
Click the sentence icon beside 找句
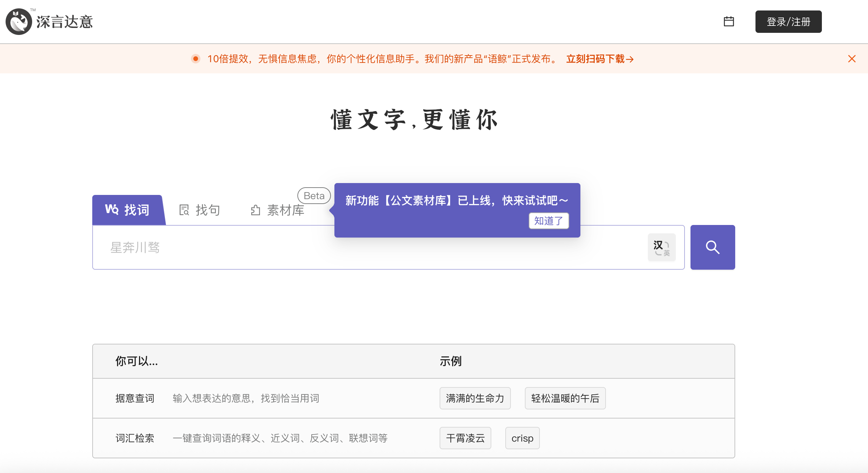(184, 210)
